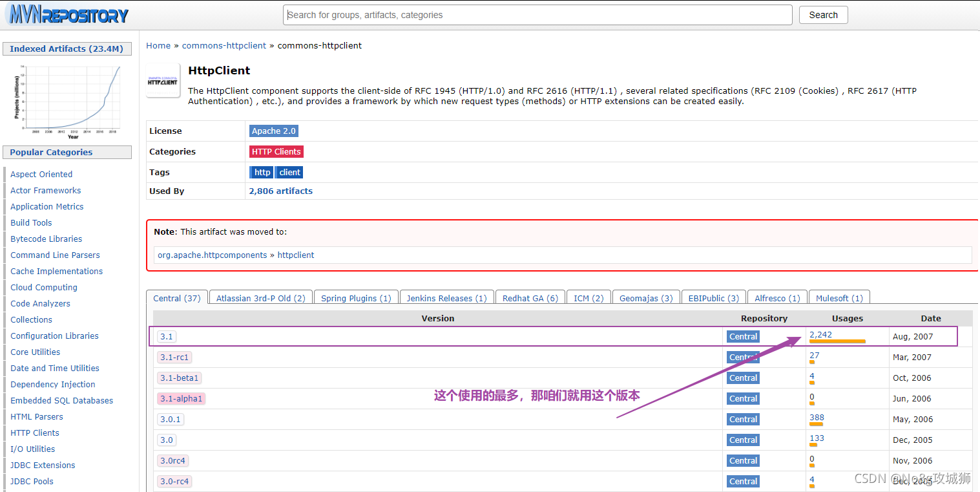View the 27 usages of 3.1-rc1
980x492 pixels.
(814, 355)
